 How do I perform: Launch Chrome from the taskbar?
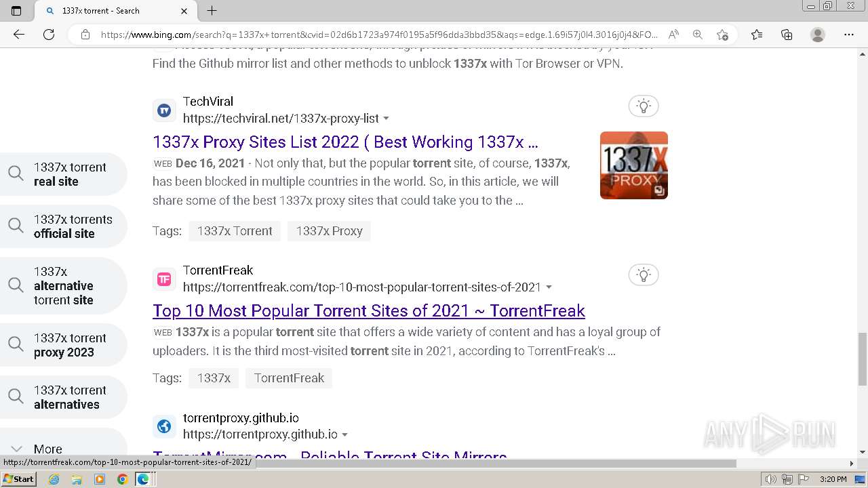pos(122,479)
